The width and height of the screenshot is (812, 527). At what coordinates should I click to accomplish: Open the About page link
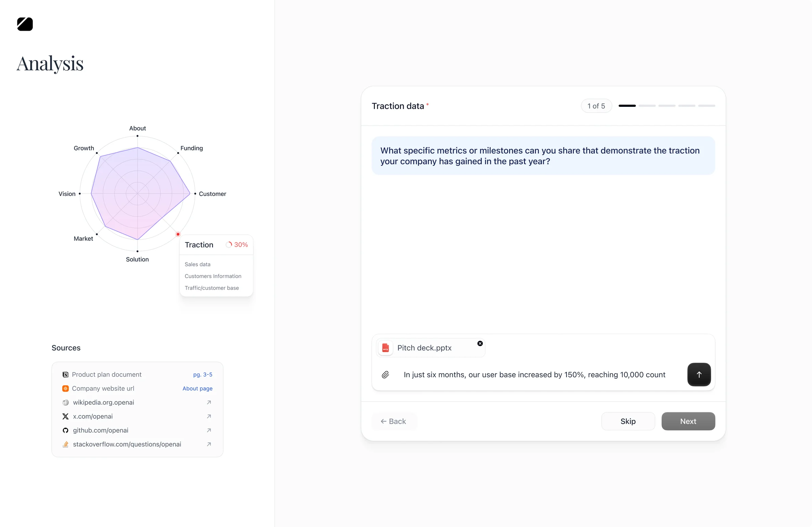[198, 389]
